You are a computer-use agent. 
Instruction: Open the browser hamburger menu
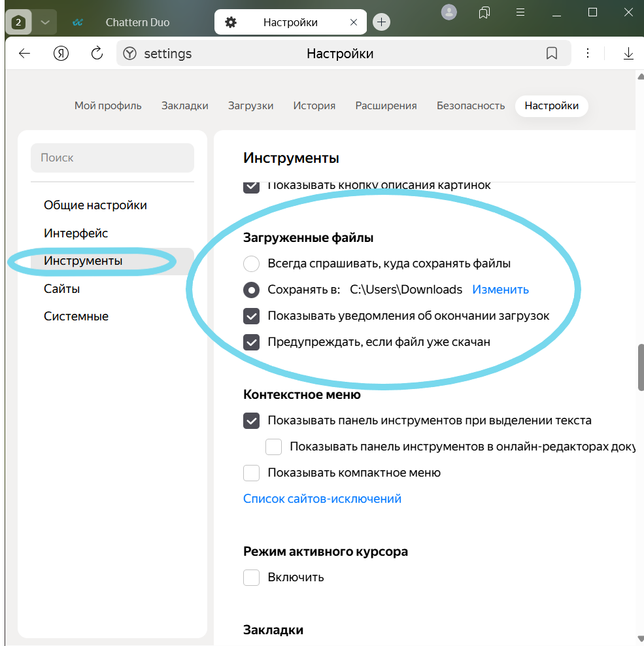tap(520, 12)
